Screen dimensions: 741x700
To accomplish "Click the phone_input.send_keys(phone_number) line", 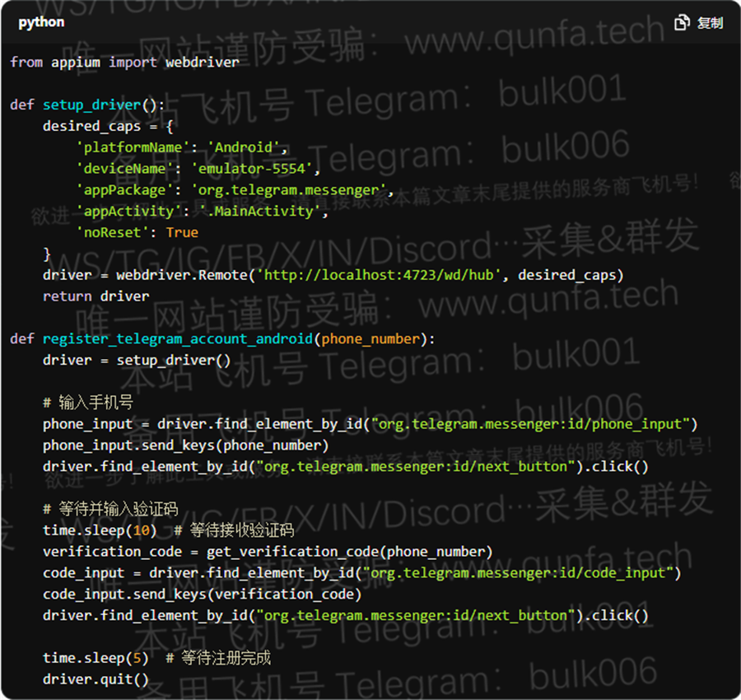I will pos(186,446).
